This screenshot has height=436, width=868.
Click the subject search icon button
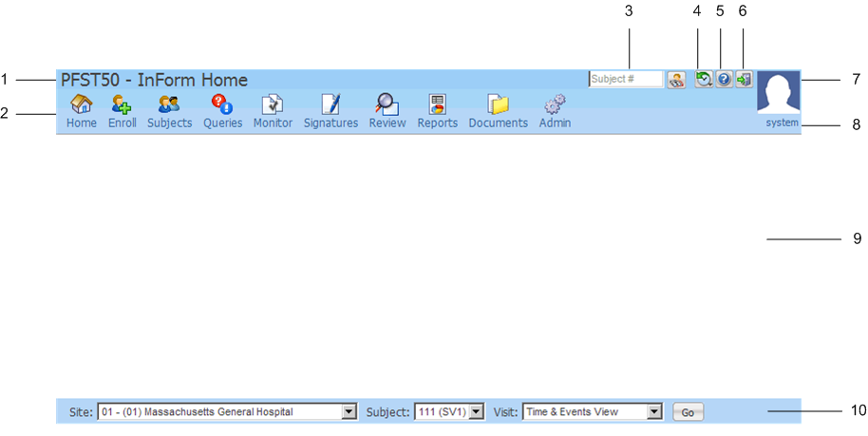(676, 80)
